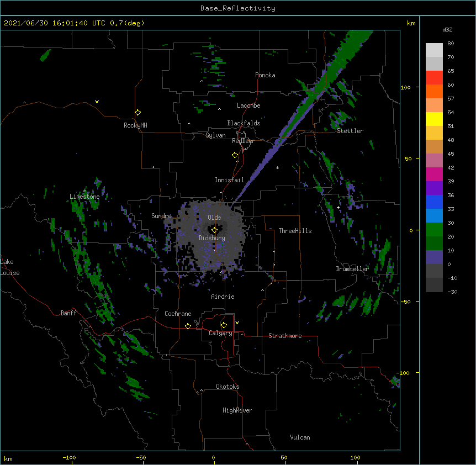The height and width of the screenshot is (465, 476).
Task: Click the -100 km tick on right axis
Action: [x=403, y=373]
